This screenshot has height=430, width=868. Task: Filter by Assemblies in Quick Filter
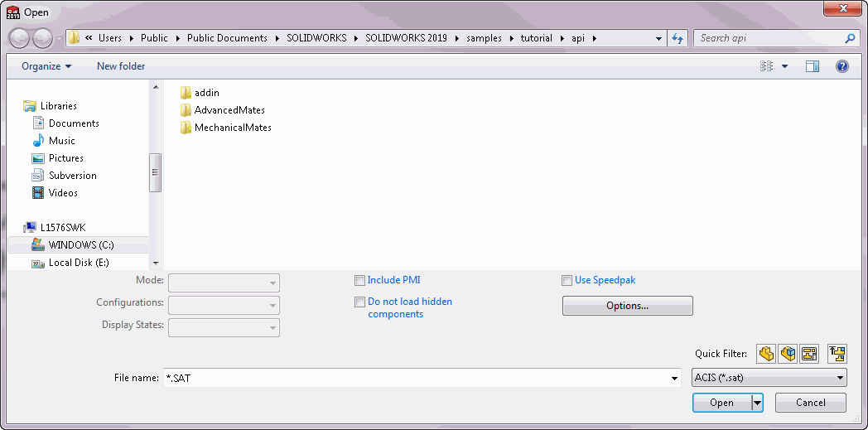tap(788, 353)
